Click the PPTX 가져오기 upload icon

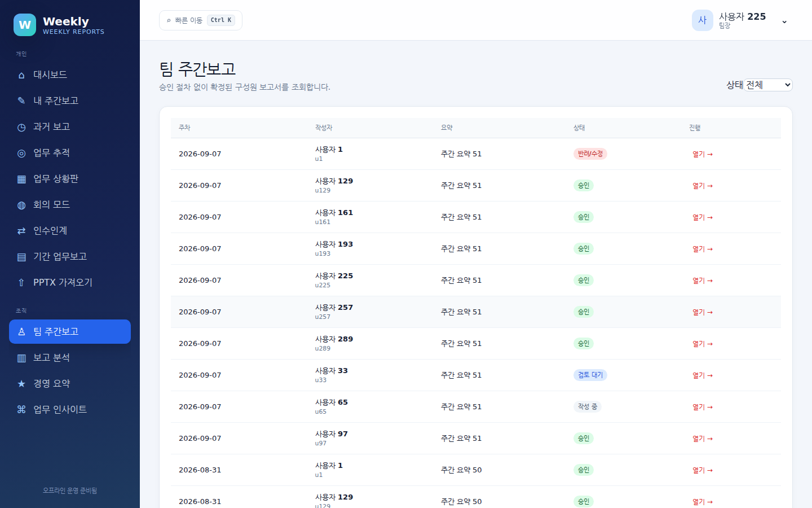pos(21,283)
